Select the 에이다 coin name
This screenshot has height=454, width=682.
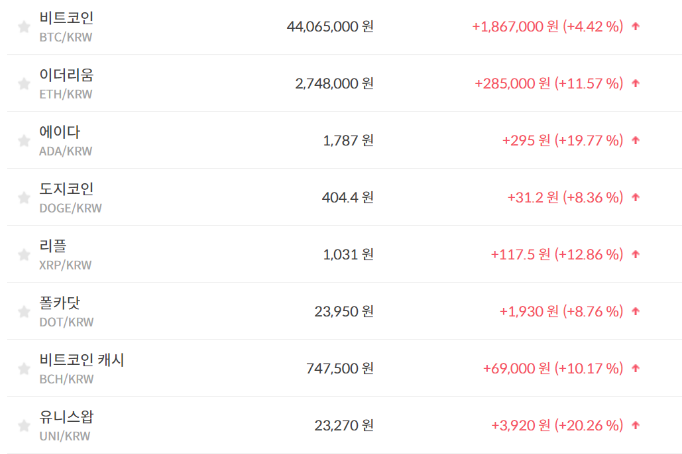click(59, 132)
